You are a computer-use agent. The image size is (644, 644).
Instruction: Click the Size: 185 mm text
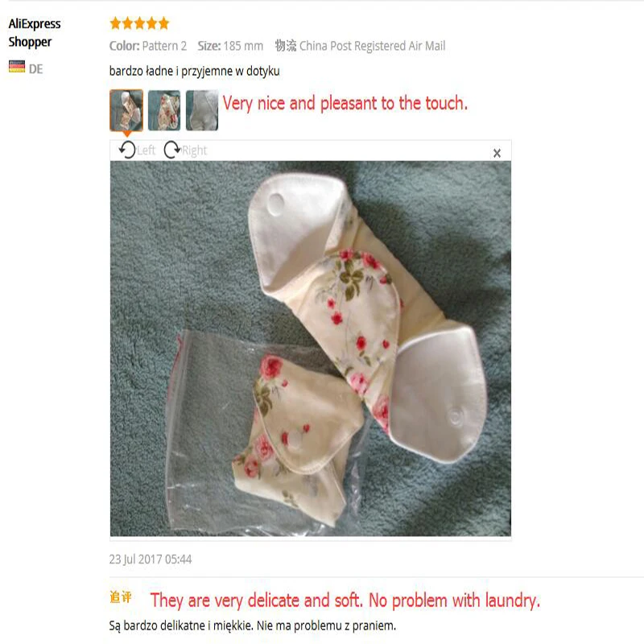click(230, 46)
